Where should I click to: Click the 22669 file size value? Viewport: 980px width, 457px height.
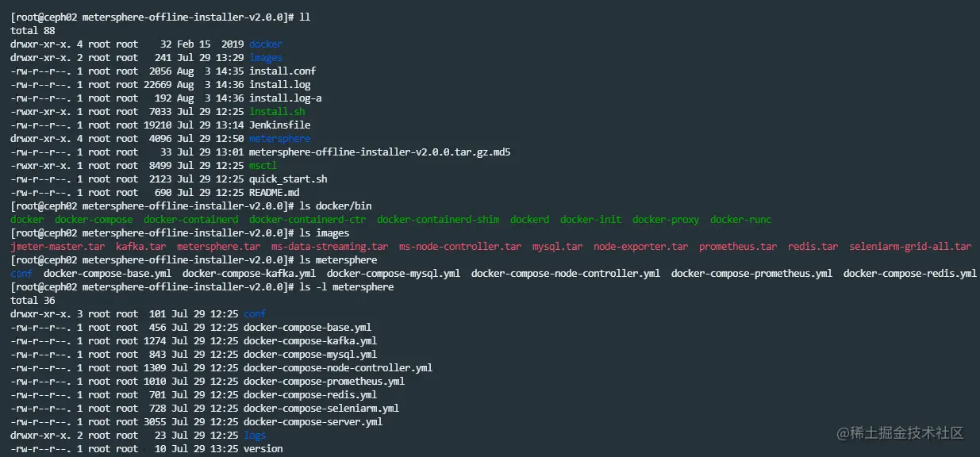pyautogui.click(x=157, y=85)
